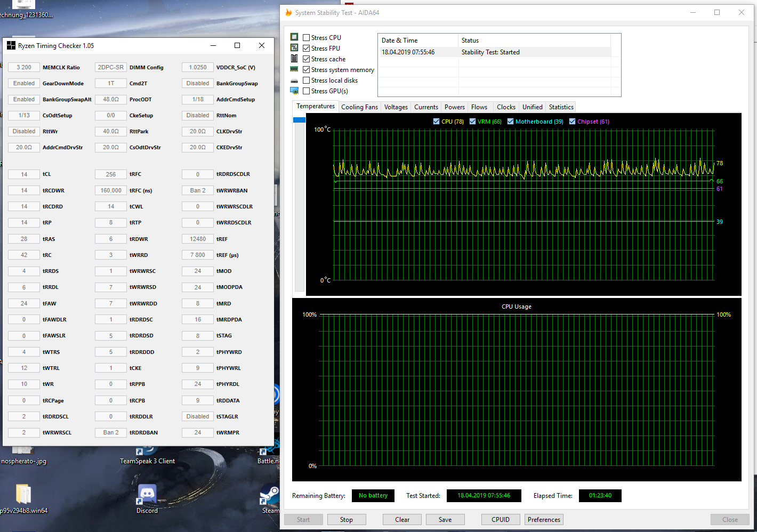The image size is (757, 532).
Task: Click the local disks stress drive icon
Action: [294, 80]
